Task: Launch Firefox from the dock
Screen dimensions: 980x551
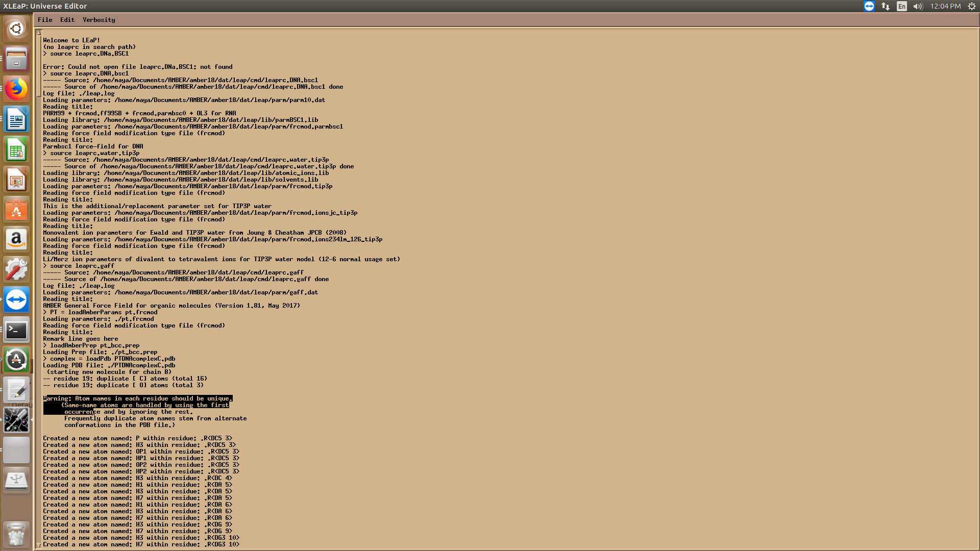Action: [x=16, y=89]
